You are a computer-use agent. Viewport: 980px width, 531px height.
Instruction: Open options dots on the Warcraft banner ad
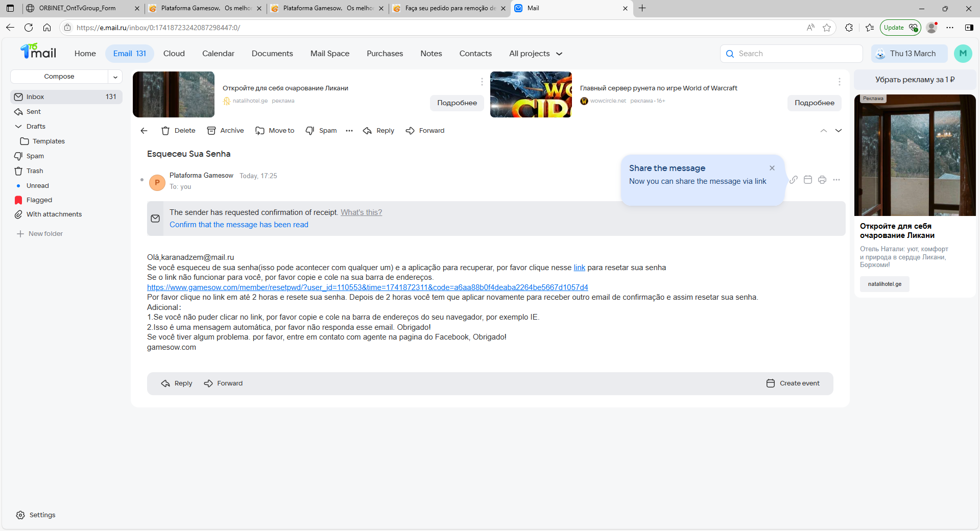tap(839, 82)
